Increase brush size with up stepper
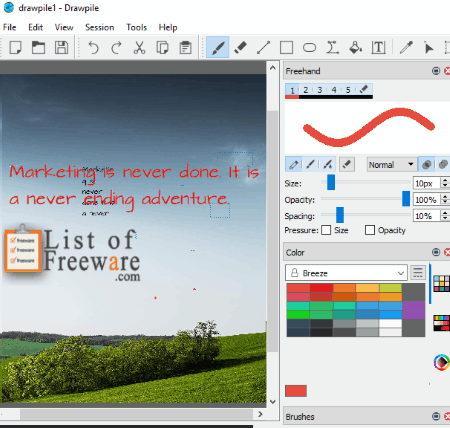Viewport: 450px width, 428px height. (445, 180)
